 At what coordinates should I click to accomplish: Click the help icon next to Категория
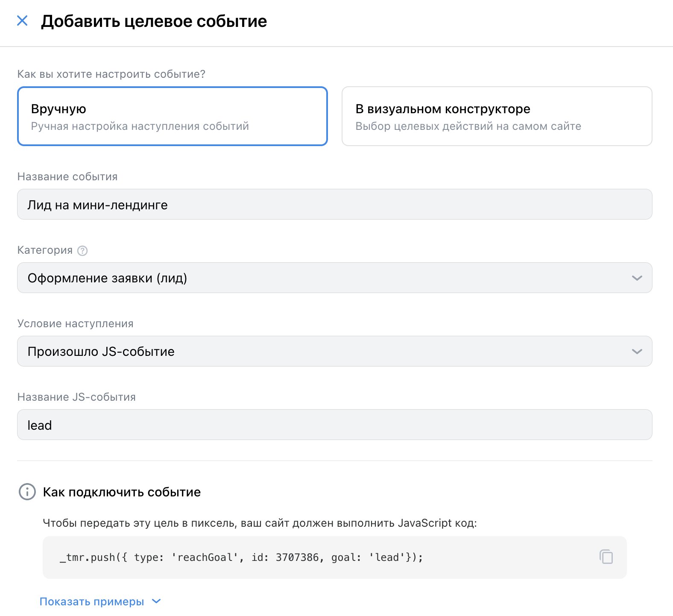82,251
